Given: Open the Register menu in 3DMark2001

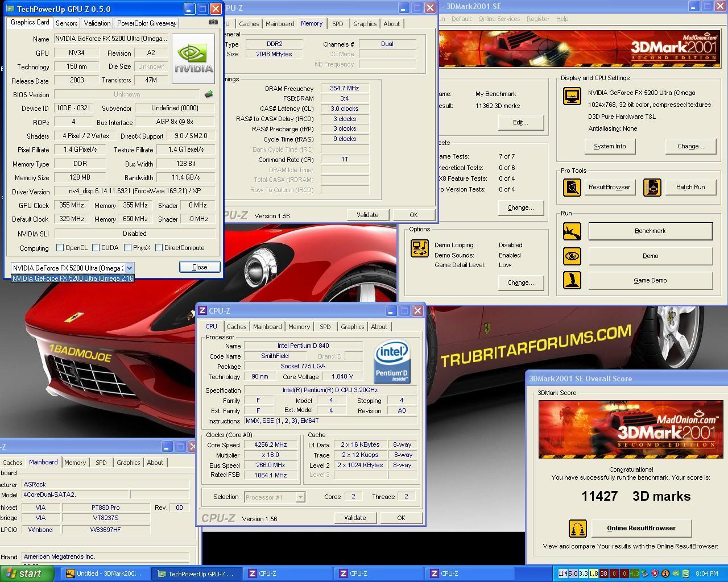Looking at the screenshot, I should [x=537, y=19].
